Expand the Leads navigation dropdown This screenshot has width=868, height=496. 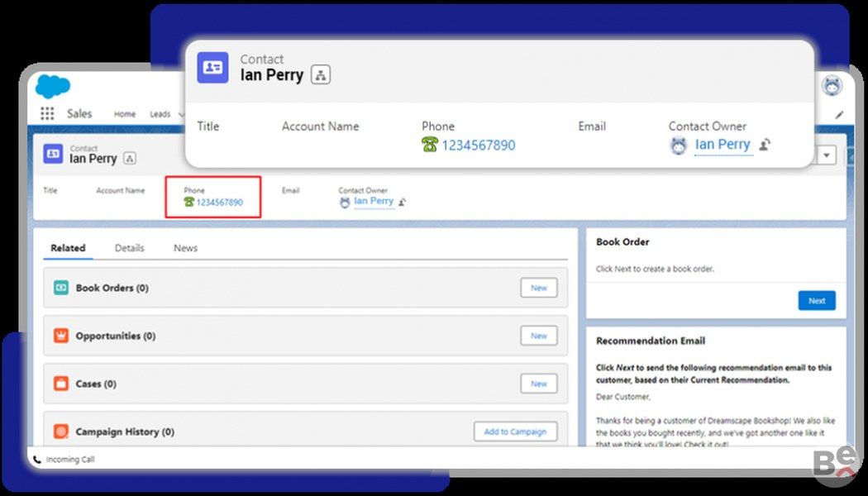(180, 114)
